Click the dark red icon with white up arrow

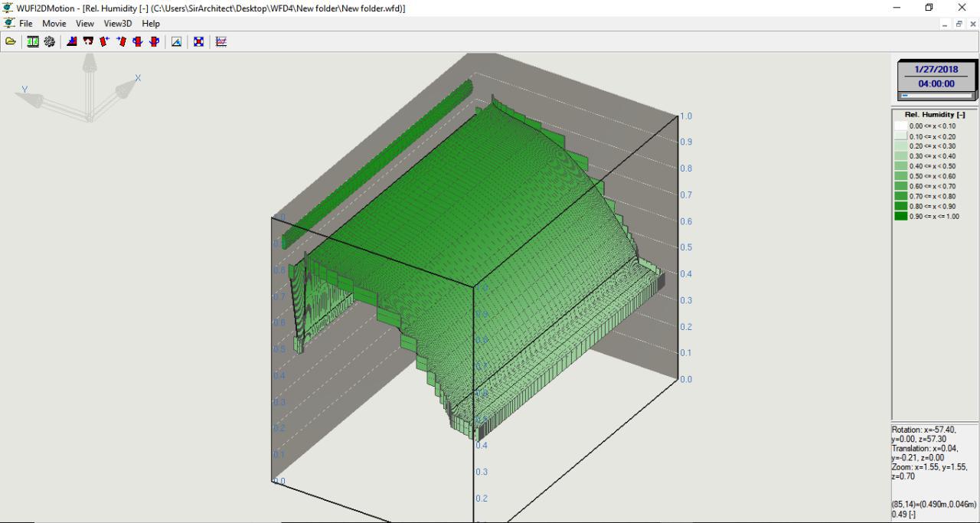coord(88,42)
